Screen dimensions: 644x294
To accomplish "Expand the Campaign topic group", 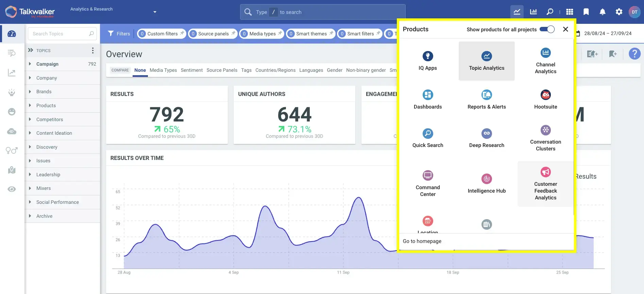I will (x=30, y=64).
